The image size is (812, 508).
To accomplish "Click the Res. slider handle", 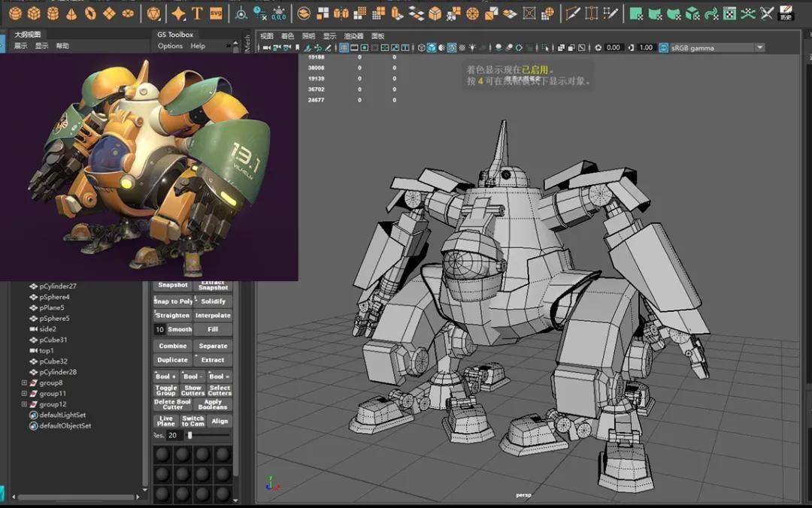I will click(x=189, y=435).
